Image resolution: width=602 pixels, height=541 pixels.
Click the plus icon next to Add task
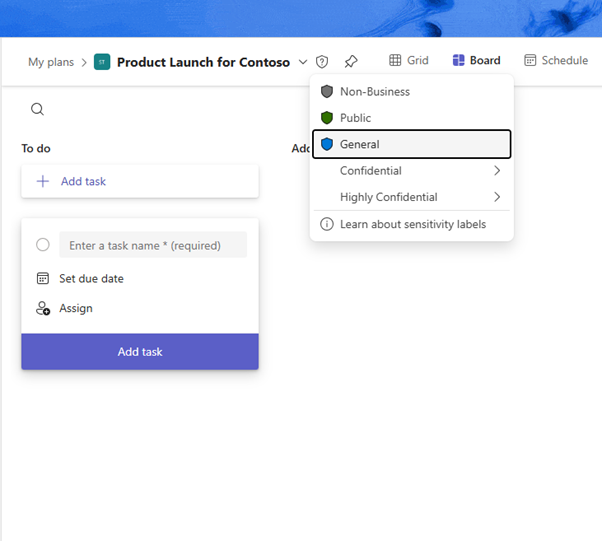pyautogui.click(x=43, y=181)
